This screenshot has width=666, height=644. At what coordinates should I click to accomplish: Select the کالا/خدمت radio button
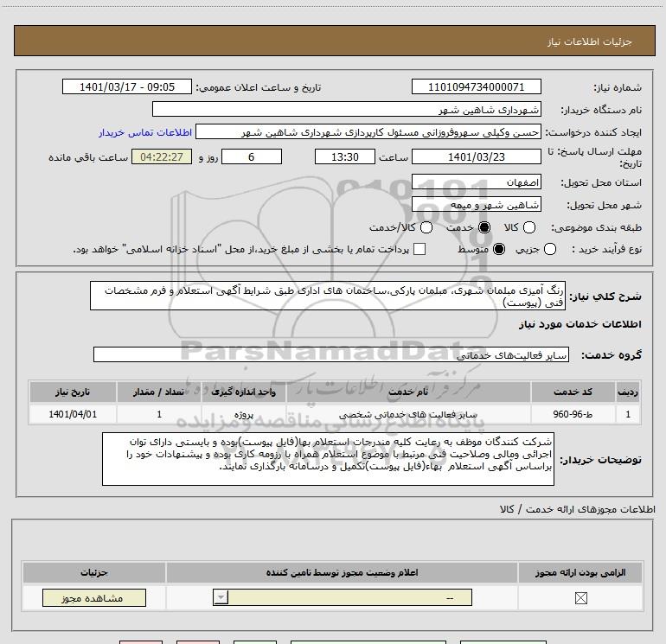click(x=426, y=227)
